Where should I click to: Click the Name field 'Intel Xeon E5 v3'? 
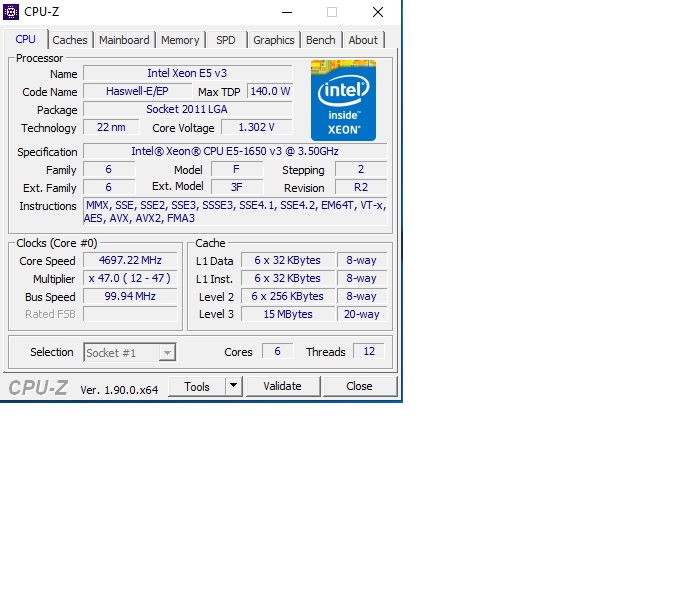click(x=187, y=73)
